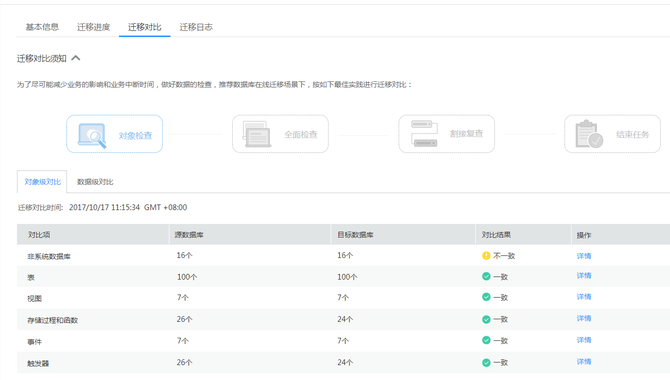Open 详情 for 视图 row
The height and width of the screenshot is (380, 670).
(584, 297)
